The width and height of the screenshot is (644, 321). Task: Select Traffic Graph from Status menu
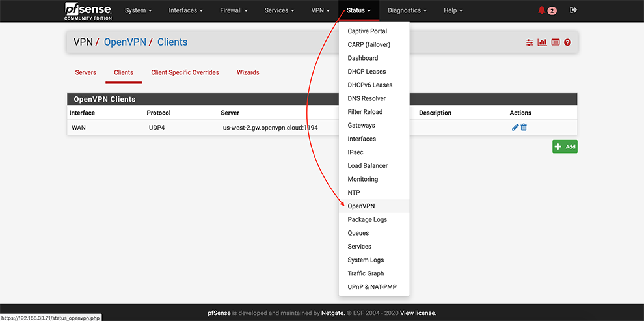click(366, 273)
